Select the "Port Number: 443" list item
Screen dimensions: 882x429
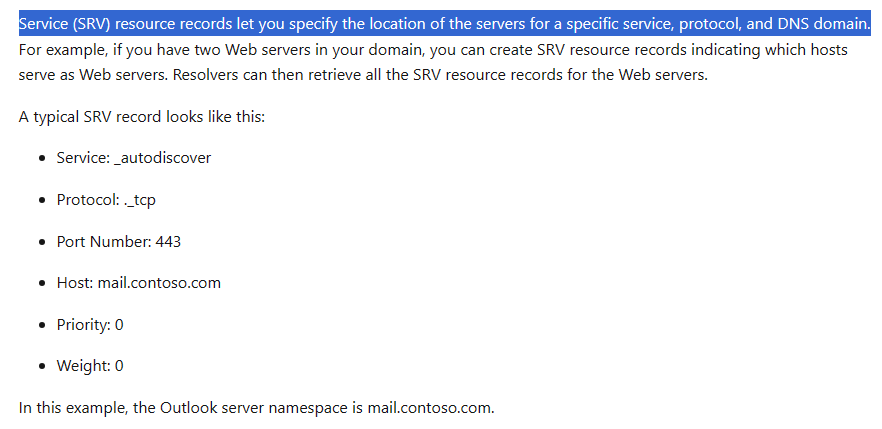[119, 242]
